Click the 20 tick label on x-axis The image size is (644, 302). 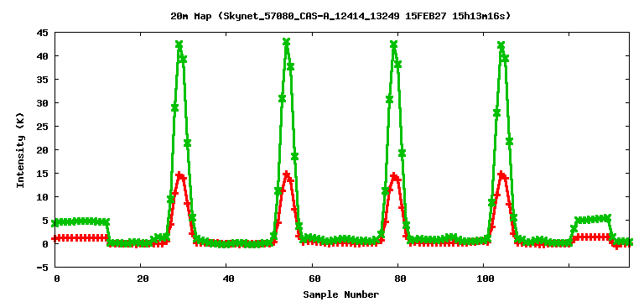pos(143,279)
